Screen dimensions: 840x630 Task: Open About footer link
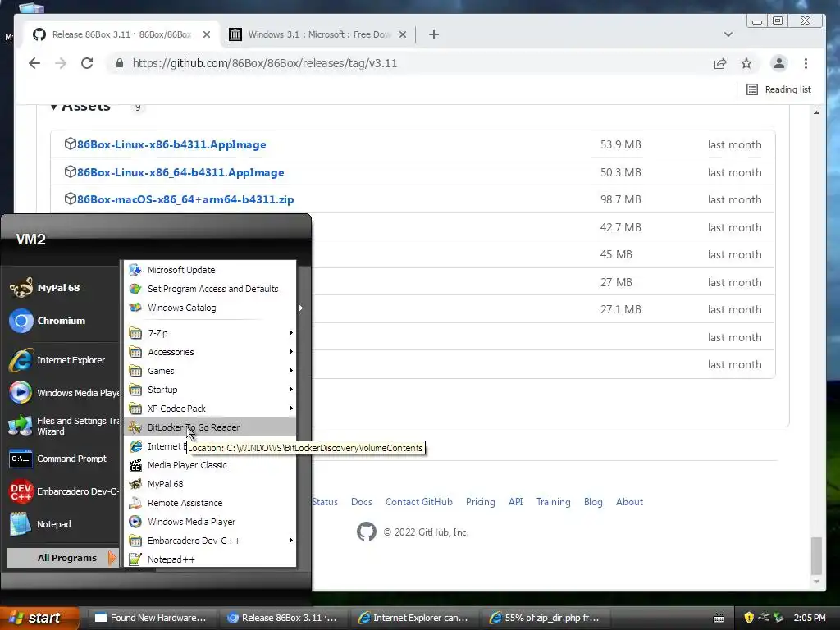(629, 502)
